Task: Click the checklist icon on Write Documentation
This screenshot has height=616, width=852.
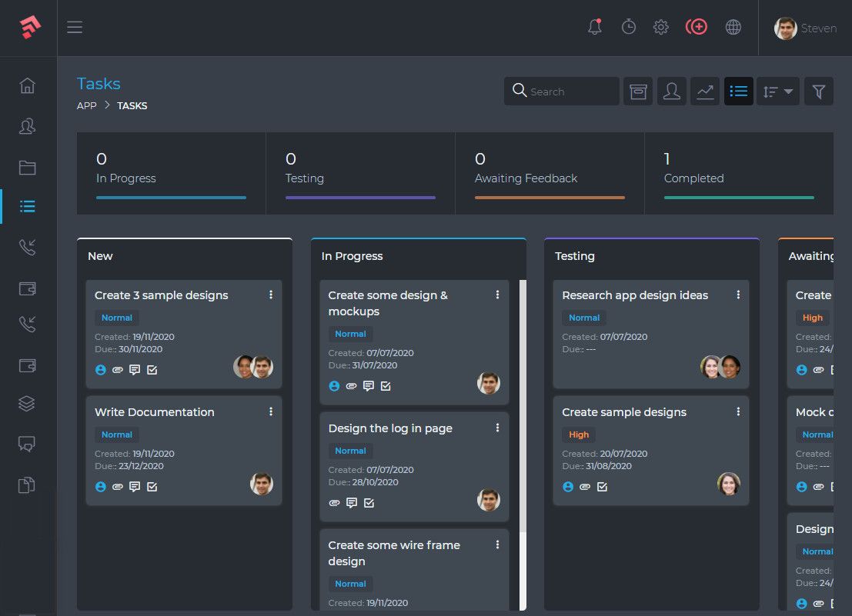Action: 152,487
